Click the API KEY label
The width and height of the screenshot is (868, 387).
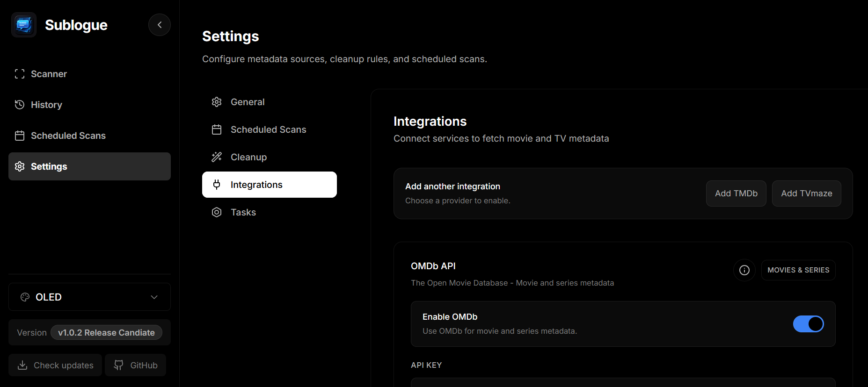[426, 365]
